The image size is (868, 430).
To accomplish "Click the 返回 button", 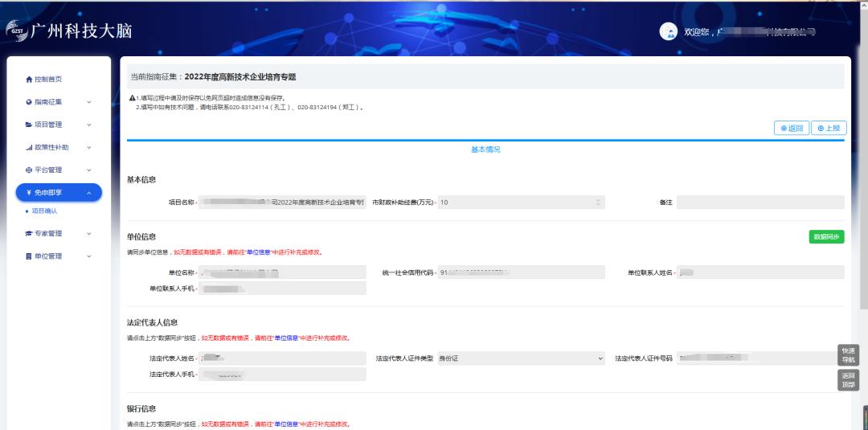I will tap(791, 128).
